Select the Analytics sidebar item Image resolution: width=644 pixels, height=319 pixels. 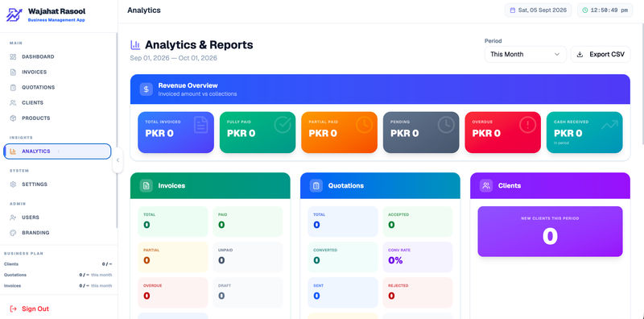click(57, 151)
